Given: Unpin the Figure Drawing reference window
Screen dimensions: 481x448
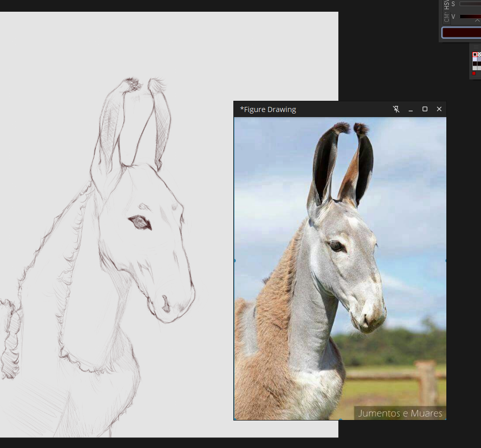Looking at the screenshot, I should (x=396, y=109).
